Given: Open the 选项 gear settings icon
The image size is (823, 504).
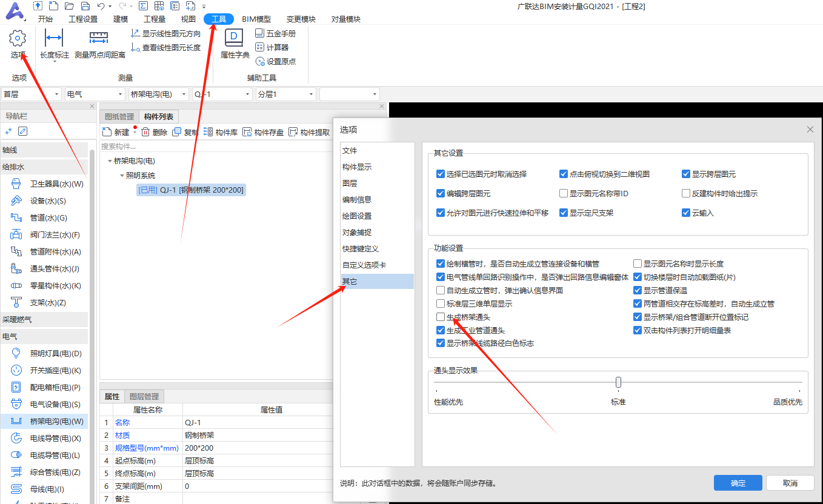Looking at the screenshot, I should (18, 39).
